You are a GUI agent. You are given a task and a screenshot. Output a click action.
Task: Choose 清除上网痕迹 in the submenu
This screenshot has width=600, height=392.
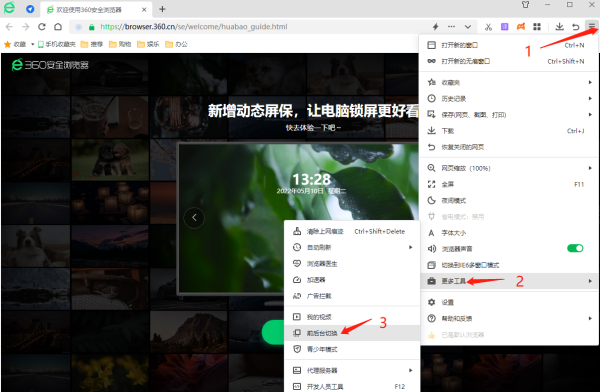click(352, 231)
